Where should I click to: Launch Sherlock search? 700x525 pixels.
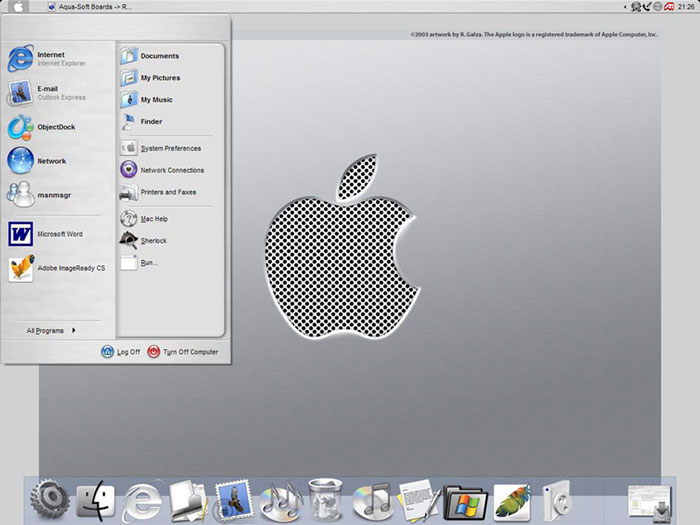point(143,241)
